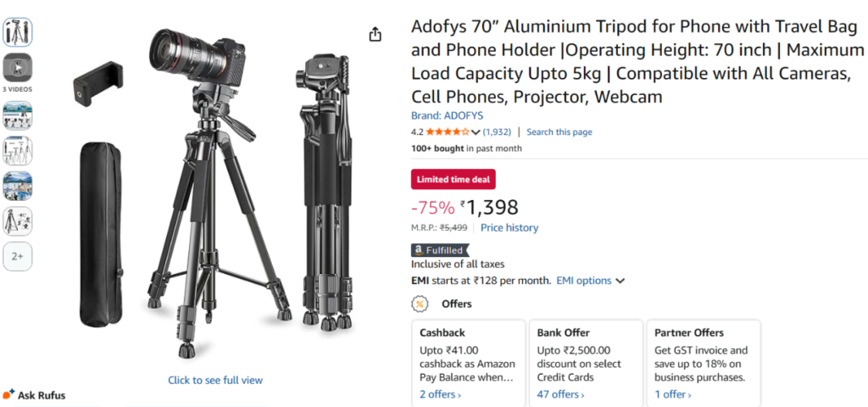The image size is (868, 407).
Task: View the Price history link
Action: [x=509, y=228]
